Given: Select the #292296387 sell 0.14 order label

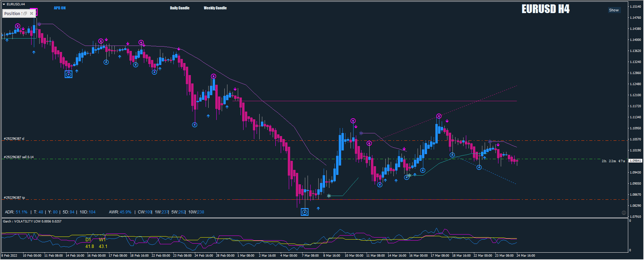Looking at the screenshot, I should pyautogui.click(x=19, y=157).
